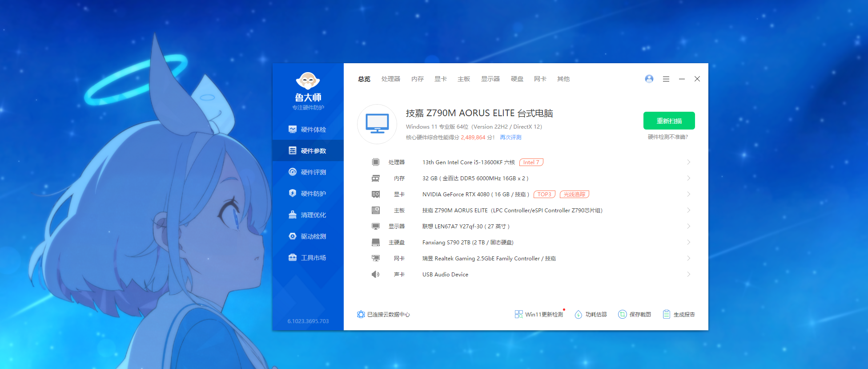Screen dimensions: 868x369
Task: Switch to the 主板 tab
Action: coord(464,79)
